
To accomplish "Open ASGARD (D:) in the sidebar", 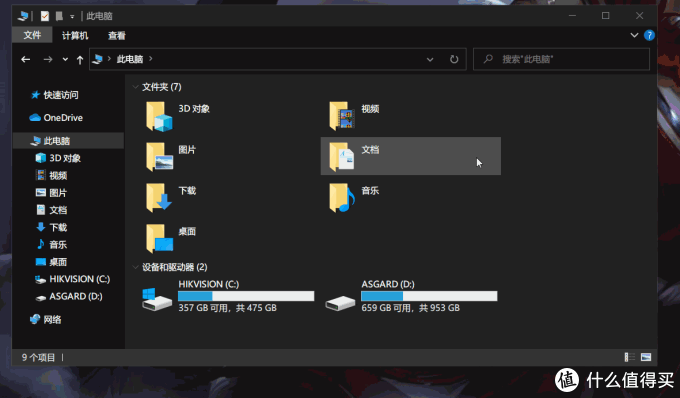I will click(69, 297).
